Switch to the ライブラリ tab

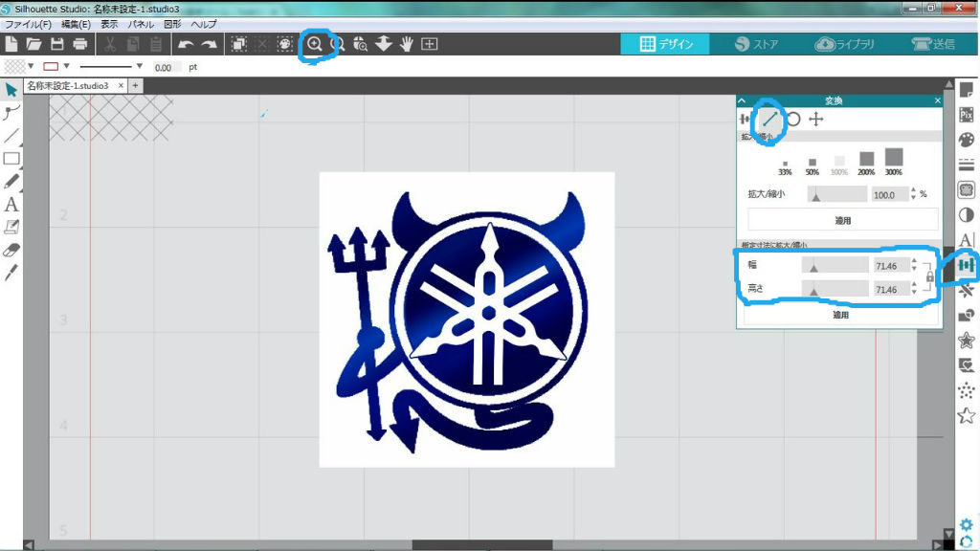[844, 44]
